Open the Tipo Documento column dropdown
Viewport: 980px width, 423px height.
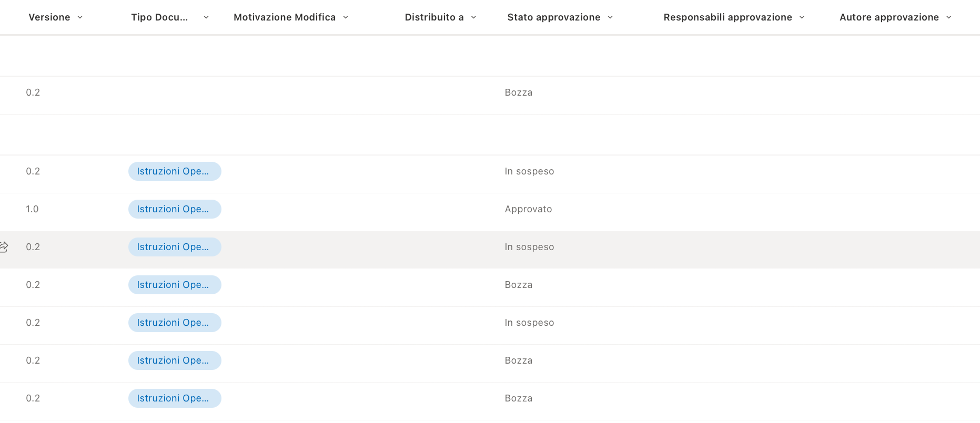(206, 17)
